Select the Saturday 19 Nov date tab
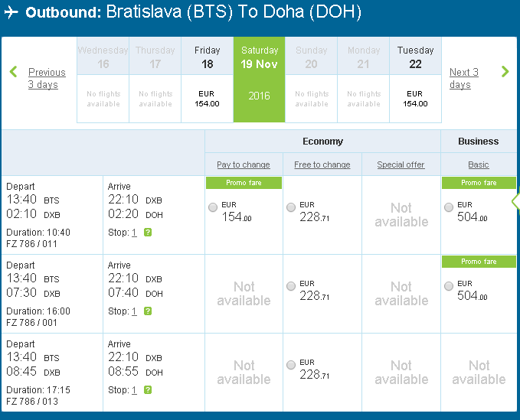Viewport: 520px width, 420px height. coord(260,80)
